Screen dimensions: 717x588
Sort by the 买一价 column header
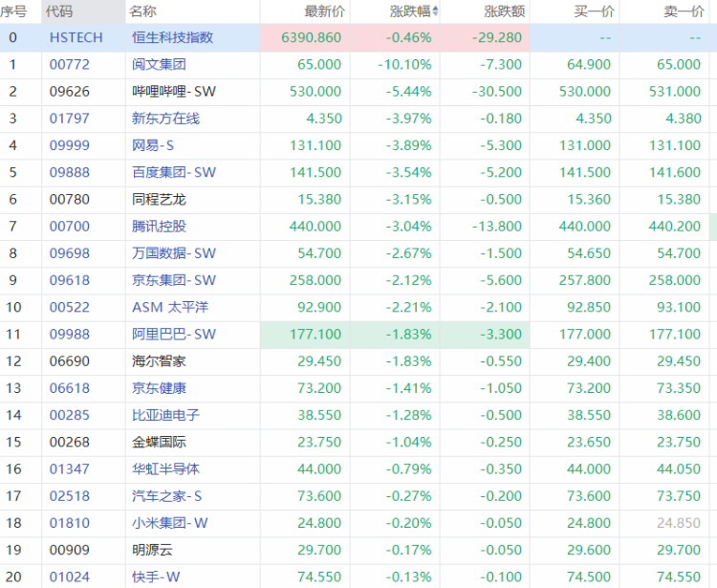tap(594, 11)
